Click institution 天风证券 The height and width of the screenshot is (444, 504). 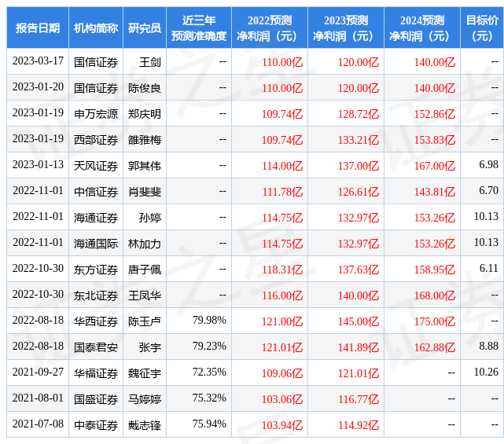click(96, 166)
